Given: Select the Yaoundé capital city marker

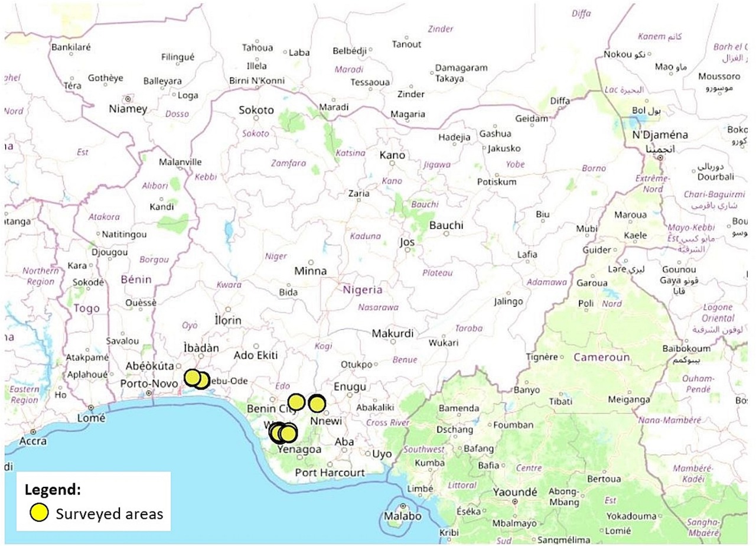Looking at the screenshot, I should 515,501.
